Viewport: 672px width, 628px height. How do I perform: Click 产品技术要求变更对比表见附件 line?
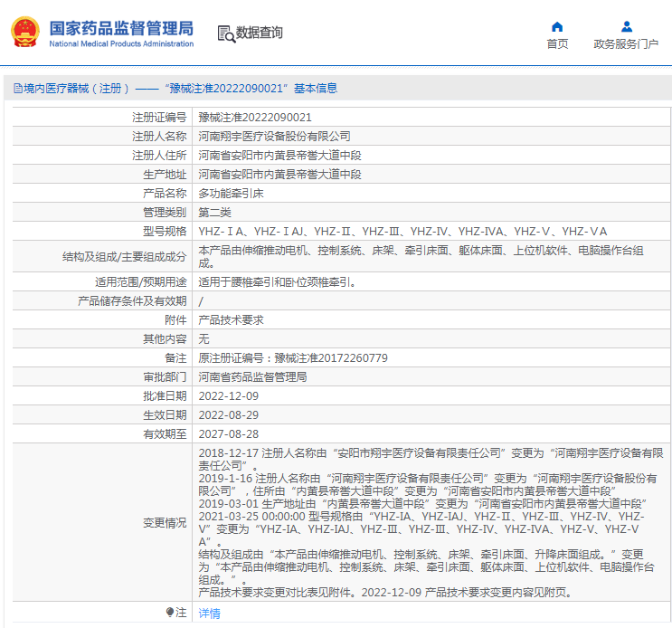coord(385,593)
